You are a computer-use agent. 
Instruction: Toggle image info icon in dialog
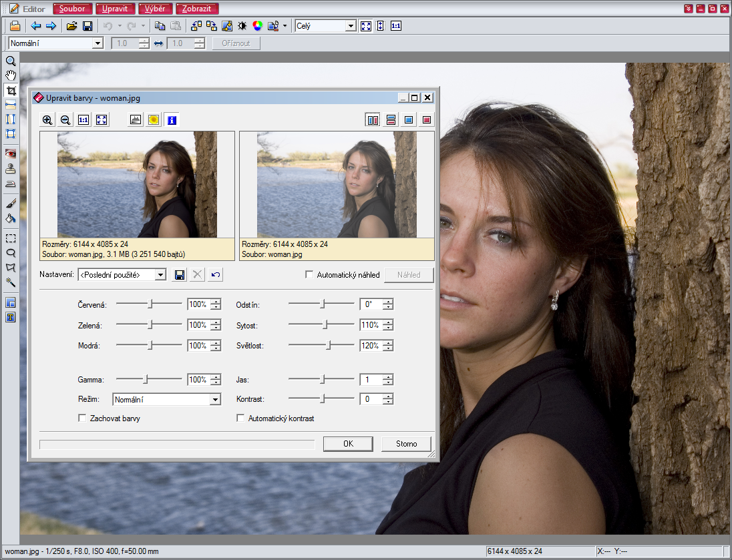[x=172, y=120]
